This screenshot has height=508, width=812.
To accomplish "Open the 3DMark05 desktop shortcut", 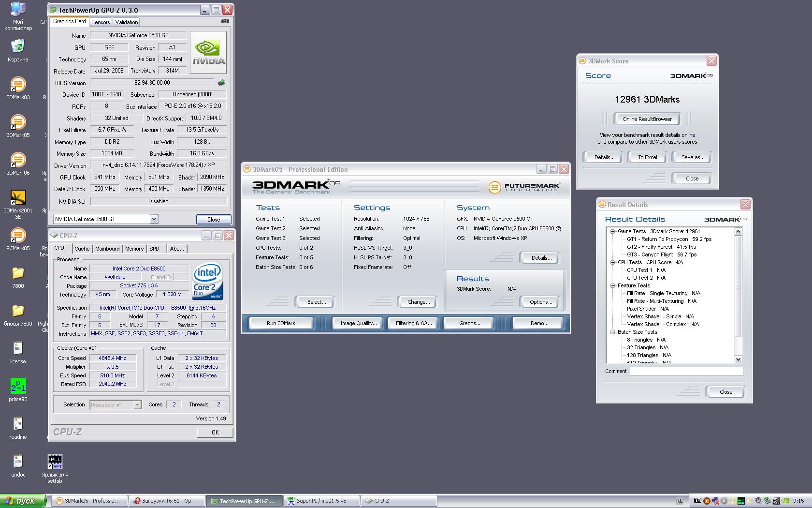I will tap(18, 122).
